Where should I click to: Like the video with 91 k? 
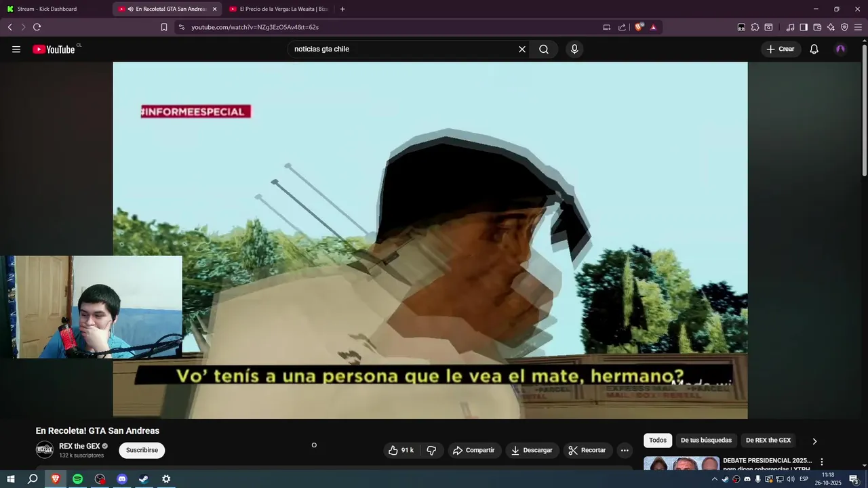[401, 450]
